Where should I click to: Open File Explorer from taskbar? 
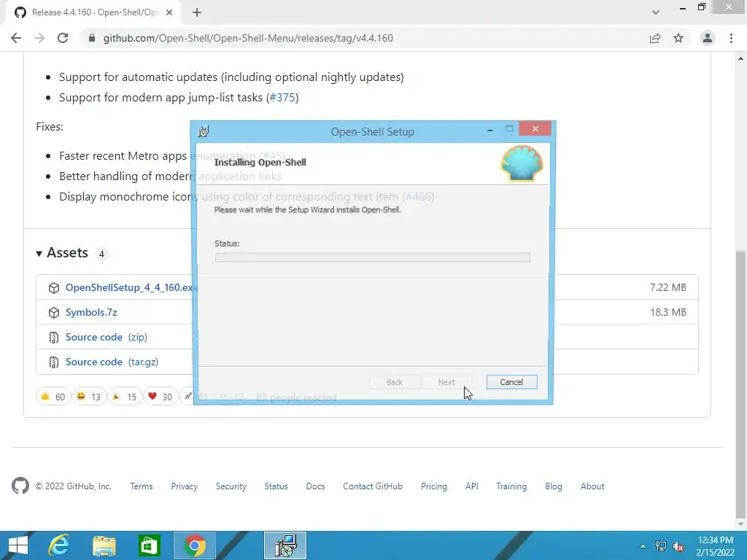pos(104,545)
